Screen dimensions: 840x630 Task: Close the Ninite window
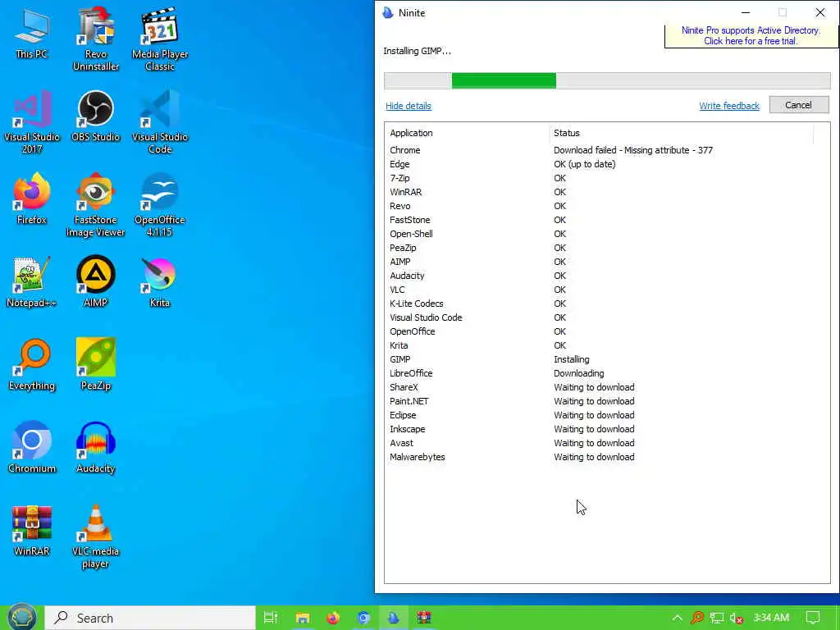820,12
